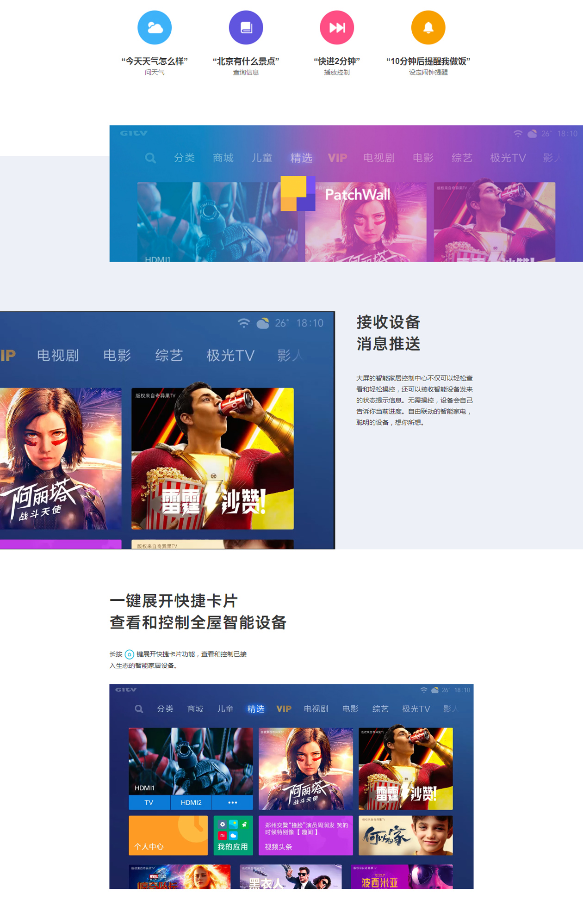Select the 分类 tab in the bottom TV screenshot

[x=165, y=709]
